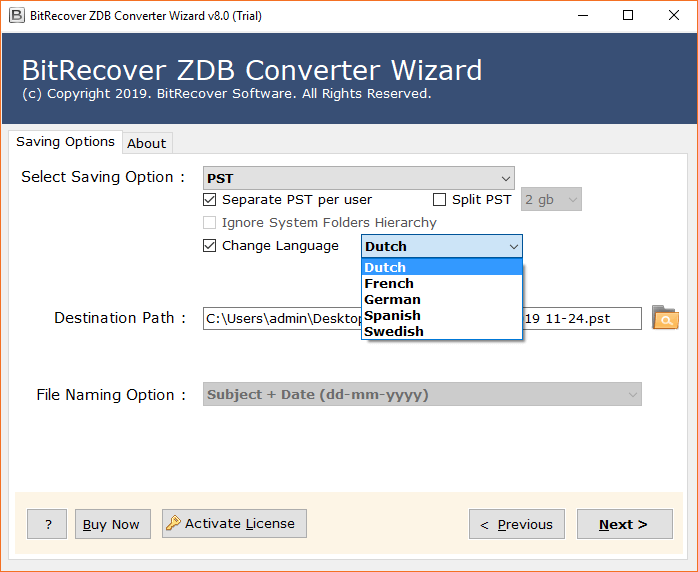The image size is (698, 572).
Task: Click the BitRecover app icon in title bar
Action: (x=16, y=15)
